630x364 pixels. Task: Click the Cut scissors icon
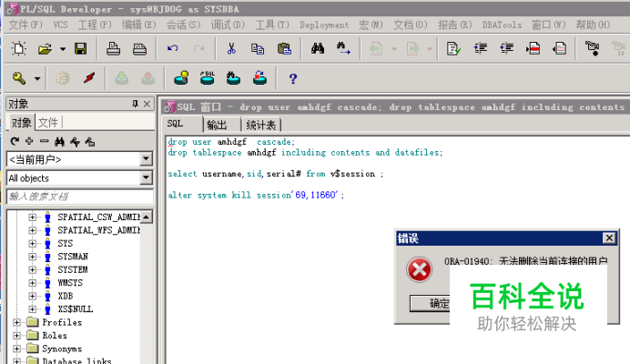coord(231,49)
